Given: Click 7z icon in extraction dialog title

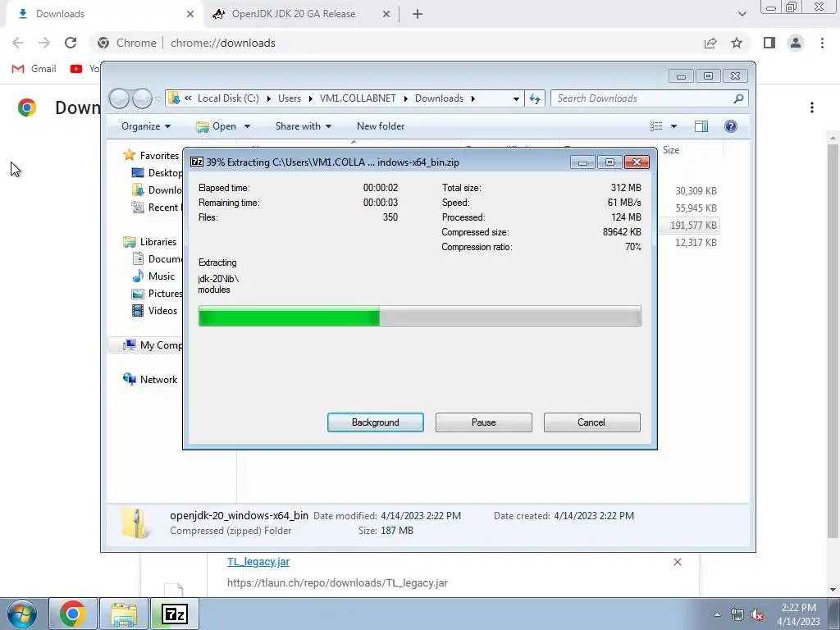Looking at the screenshot, I should click(197, 162).
